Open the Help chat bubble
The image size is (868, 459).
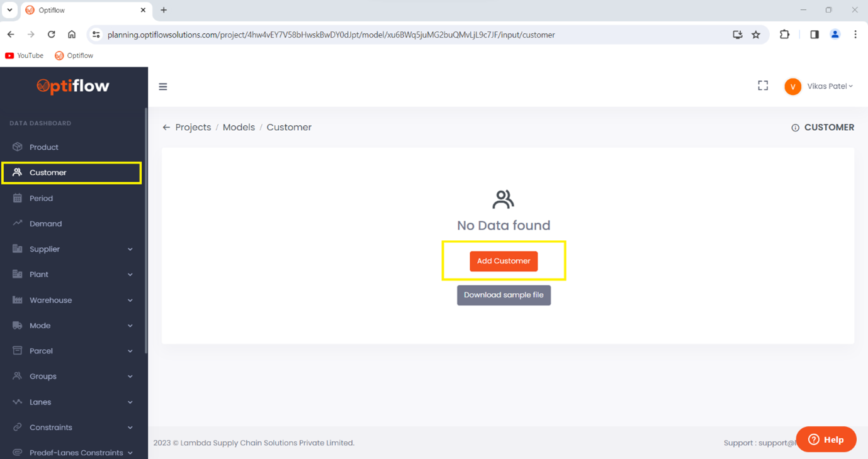pyautogui.click(x=826, y=439)
